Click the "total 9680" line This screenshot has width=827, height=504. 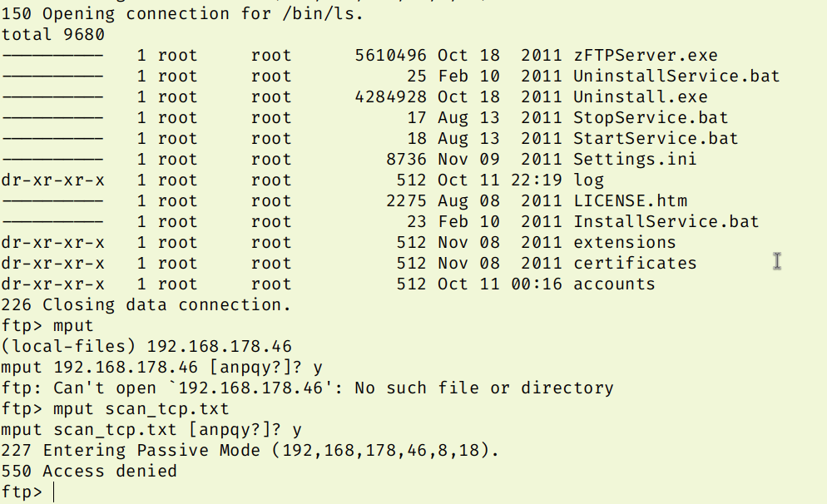[53, 35]
